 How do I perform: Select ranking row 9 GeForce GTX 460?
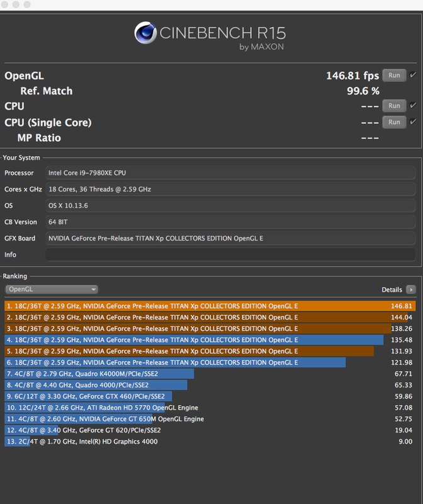pyautogui.click(x=210, y=396)
